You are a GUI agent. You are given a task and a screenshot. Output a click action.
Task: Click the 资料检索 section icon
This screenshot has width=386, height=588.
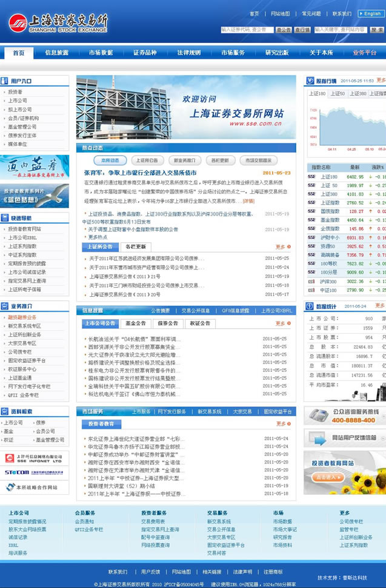pyautogui.click(x=4, y=411)
